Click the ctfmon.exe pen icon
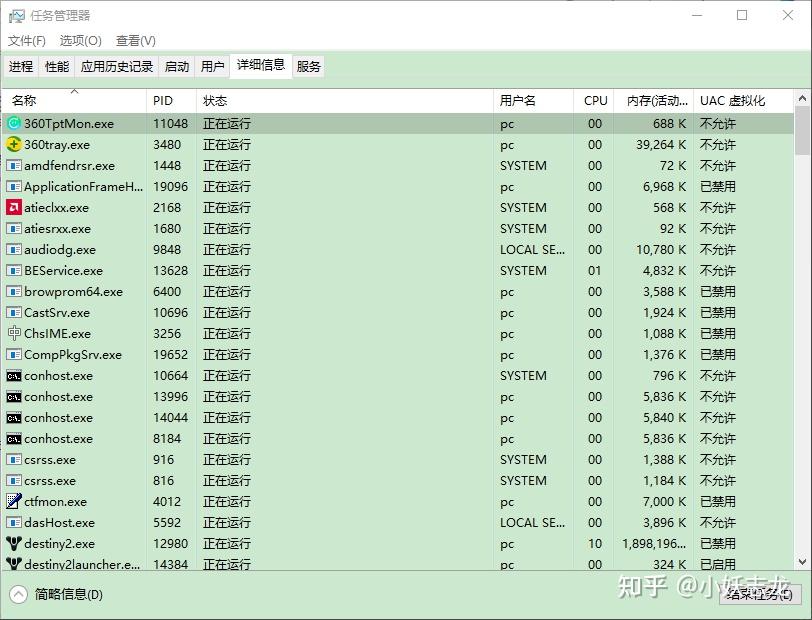Screen dimensions: 812x620 (x=14, y=501)
